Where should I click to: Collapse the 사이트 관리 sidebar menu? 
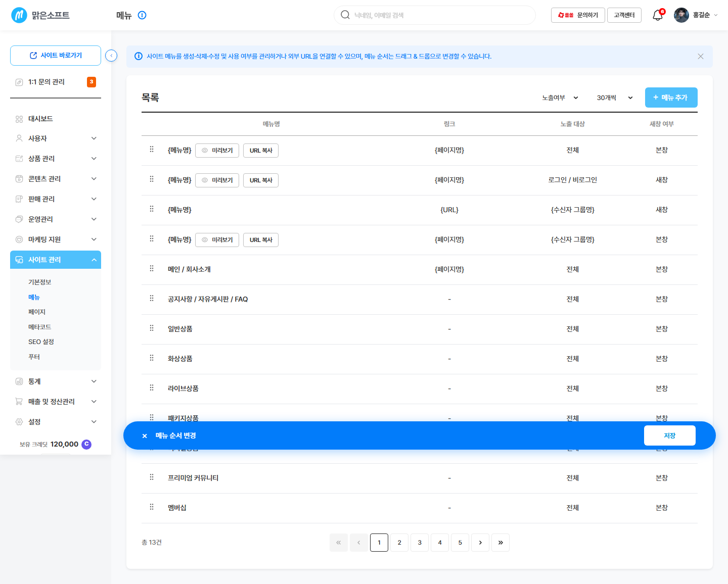coord(56,260)
